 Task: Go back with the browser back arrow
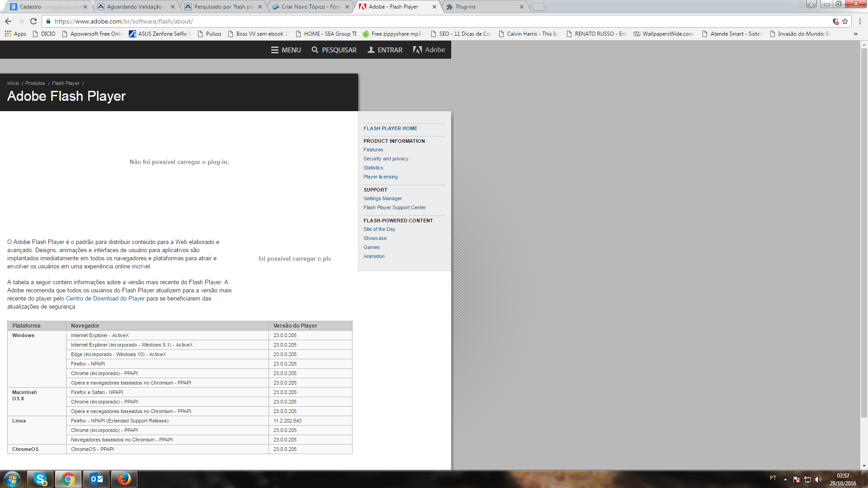click(x=8, y=21)
